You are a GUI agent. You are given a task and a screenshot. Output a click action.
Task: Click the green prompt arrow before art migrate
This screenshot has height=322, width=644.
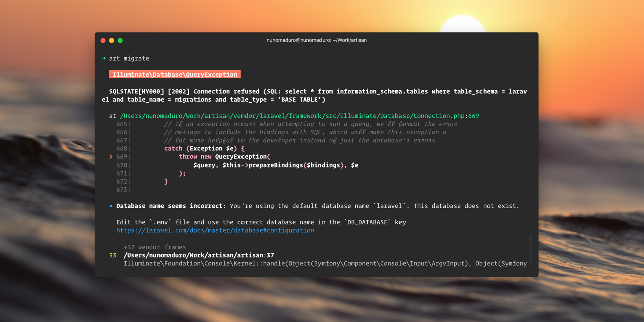104,58
